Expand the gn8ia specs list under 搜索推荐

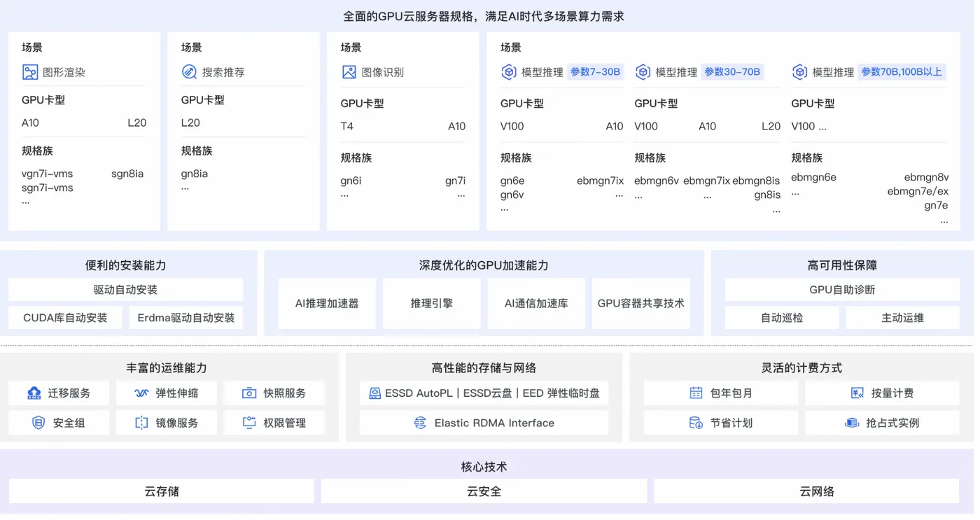pos(183,188)
